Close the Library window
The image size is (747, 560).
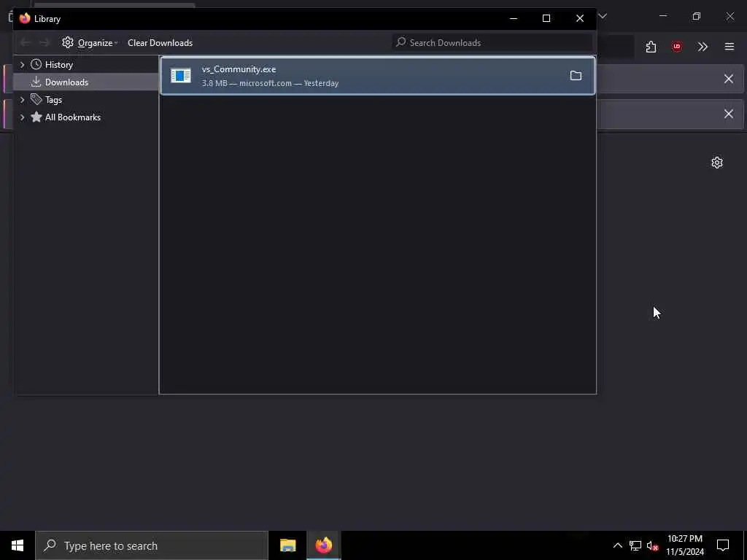click(x=580, y=18)
